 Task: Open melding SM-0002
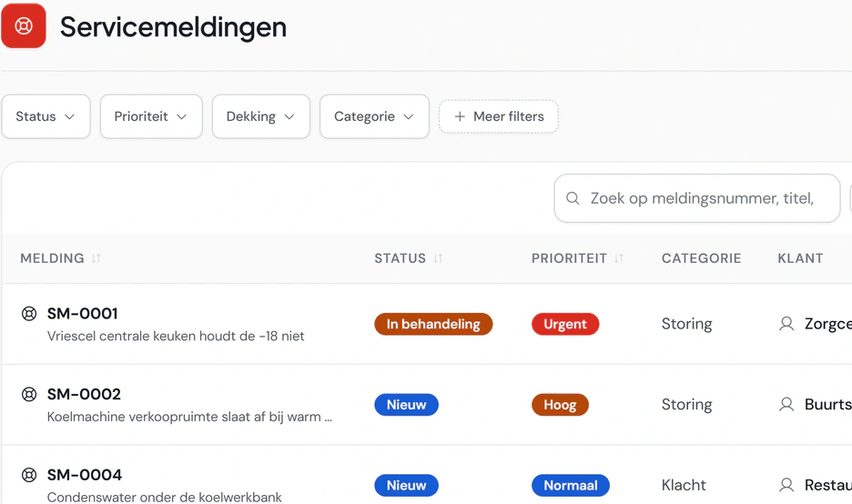click(84, 394)
